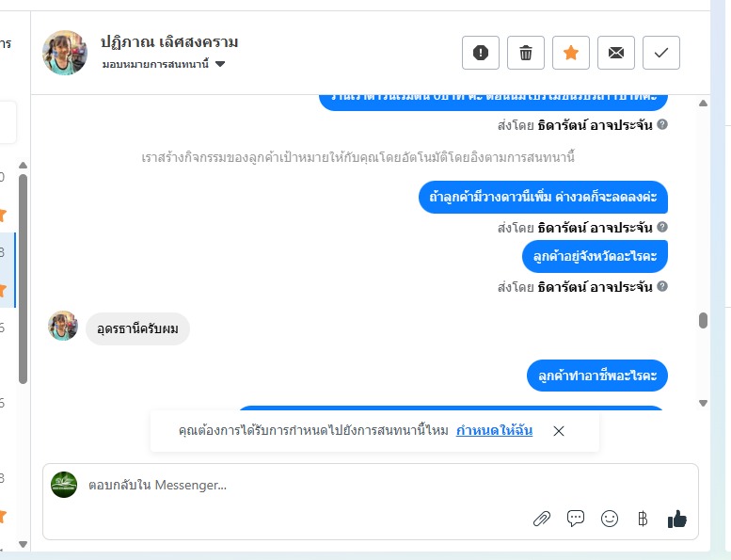Open the assign conversation dropdown arrow

click(220, 64)
